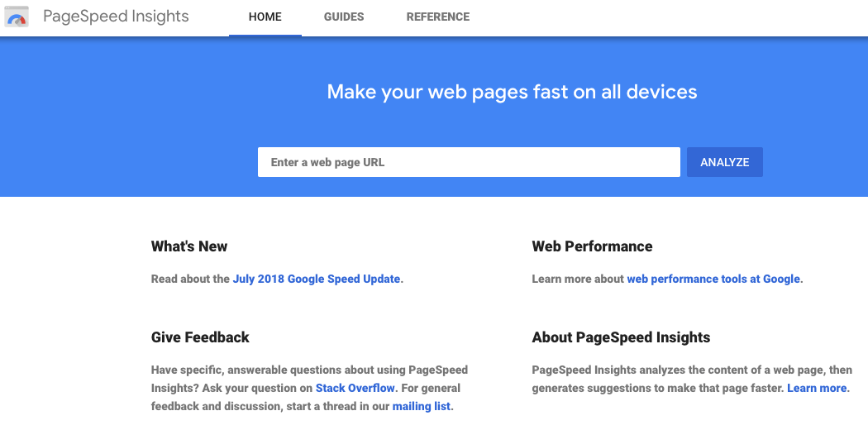Open the GUIDES tab
The height and width of the screenshot is (430, 868).
tap(344, 17)
